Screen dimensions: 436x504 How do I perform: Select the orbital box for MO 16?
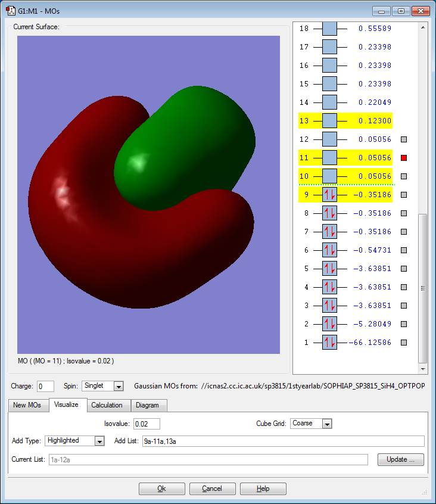tap(329, 66)
